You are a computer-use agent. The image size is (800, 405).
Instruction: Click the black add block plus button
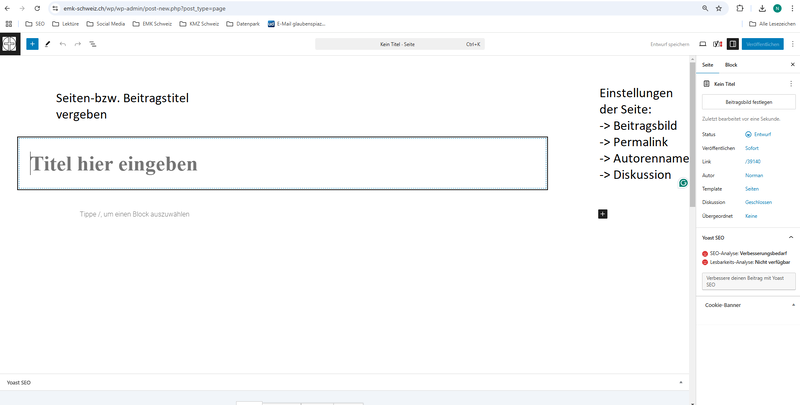pos(603,214)
